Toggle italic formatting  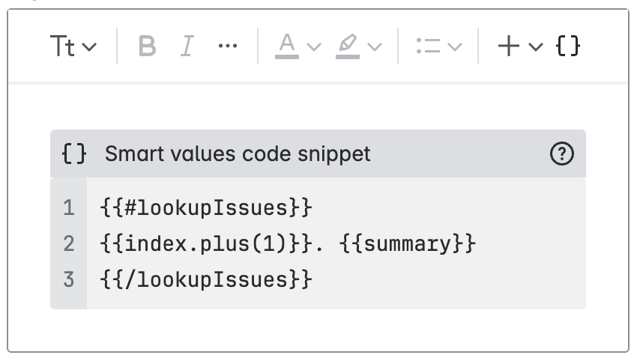point(187,46)
